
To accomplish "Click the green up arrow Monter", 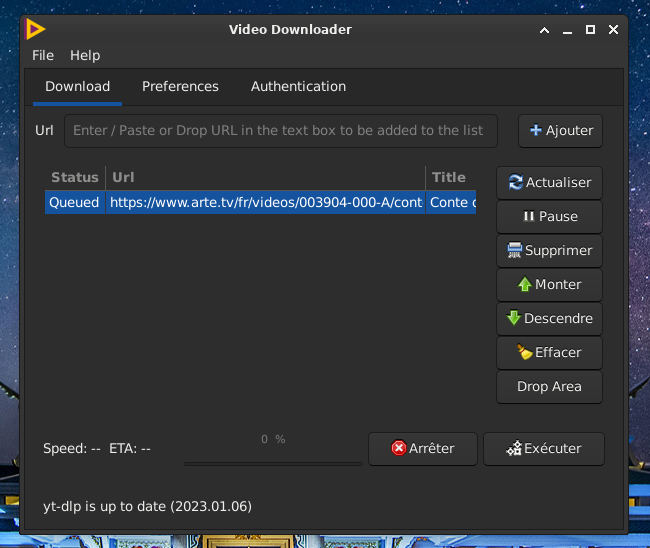I will click(x=525, y=285).
